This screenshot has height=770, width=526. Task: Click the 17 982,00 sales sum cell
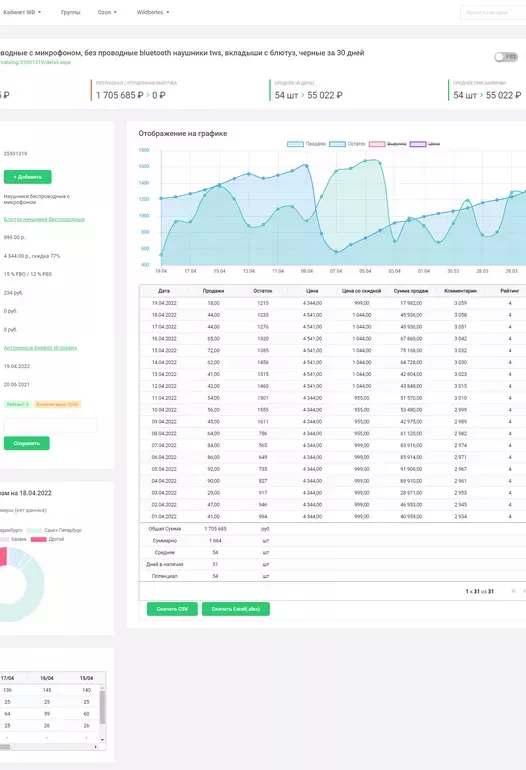411,303
